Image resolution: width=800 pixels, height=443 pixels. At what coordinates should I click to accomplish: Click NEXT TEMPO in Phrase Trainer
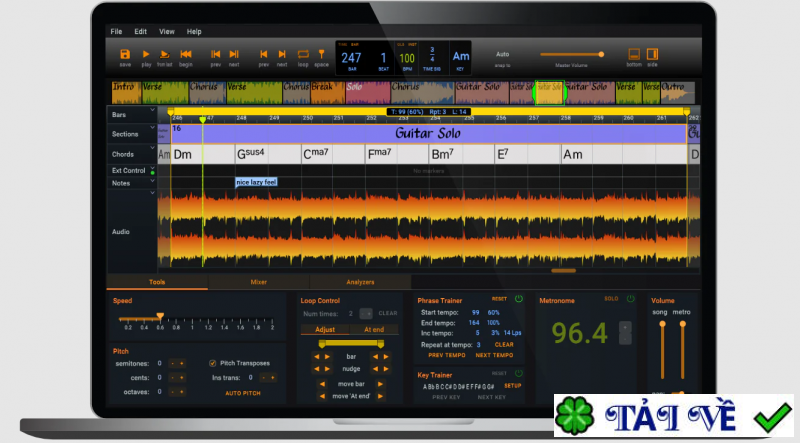(x=494, y=355)
